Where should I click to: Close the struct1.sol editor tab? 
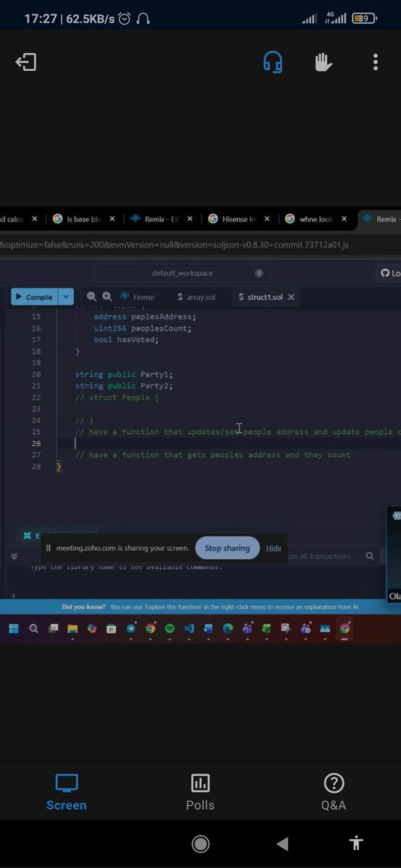pos(291,297)
